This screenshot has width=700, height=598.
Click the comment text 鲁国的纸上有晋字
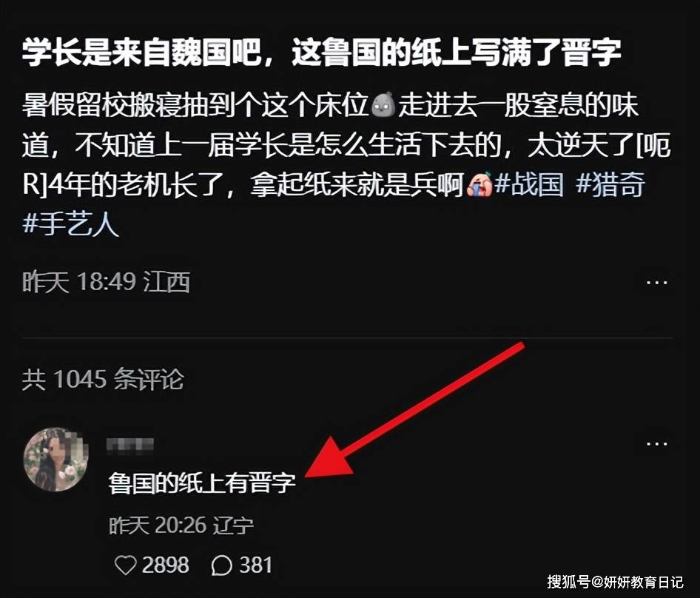(x=202, y=483)
